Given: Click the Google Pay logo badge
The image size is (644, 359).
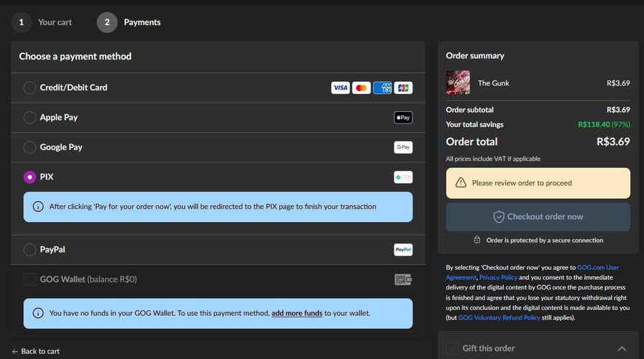Looking at the screenshot, I should [403, 147].
